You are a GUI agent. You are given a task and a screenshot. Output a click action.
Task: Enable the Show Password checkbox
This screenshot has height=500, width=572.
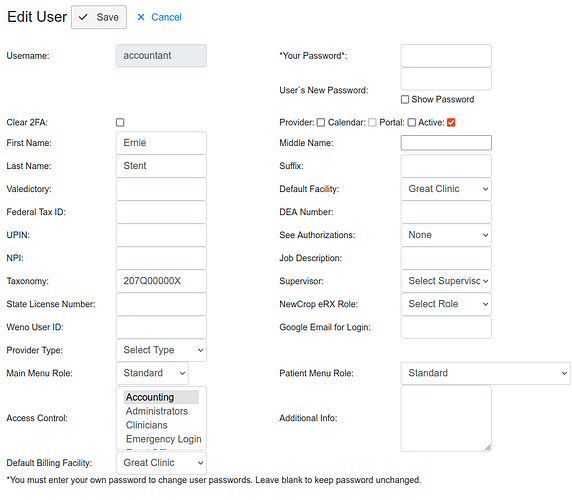[x=405, y=100]
